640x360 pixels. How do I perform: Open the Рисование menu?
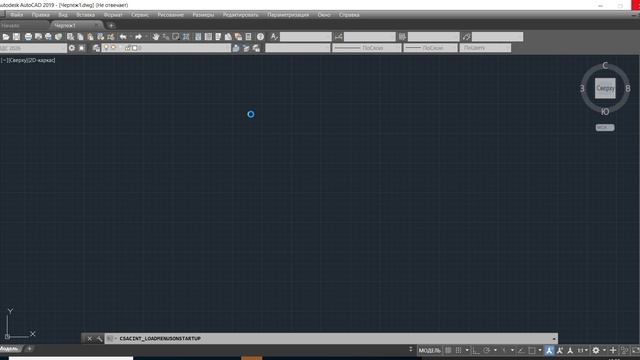point(171,15)
